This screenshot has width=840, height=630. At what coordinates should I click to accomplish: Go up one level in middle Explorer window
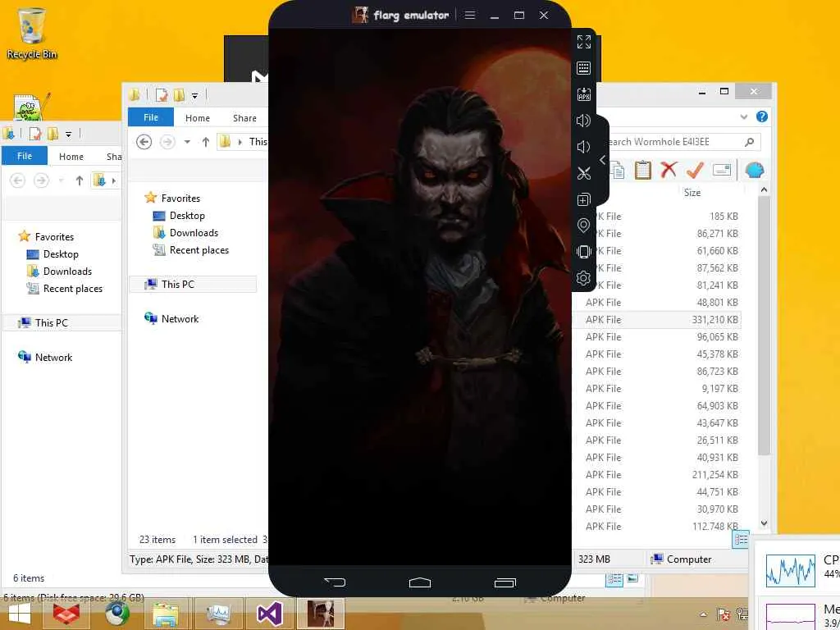pyautogui.click(x=206, y=141)
